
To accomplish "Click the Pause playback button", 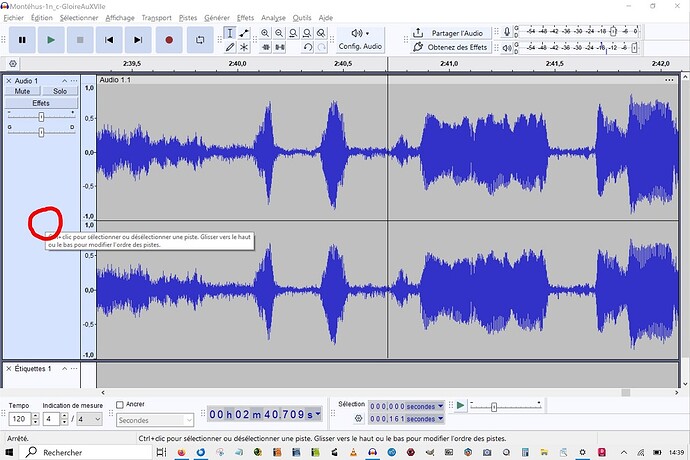I will pos(21,40).
